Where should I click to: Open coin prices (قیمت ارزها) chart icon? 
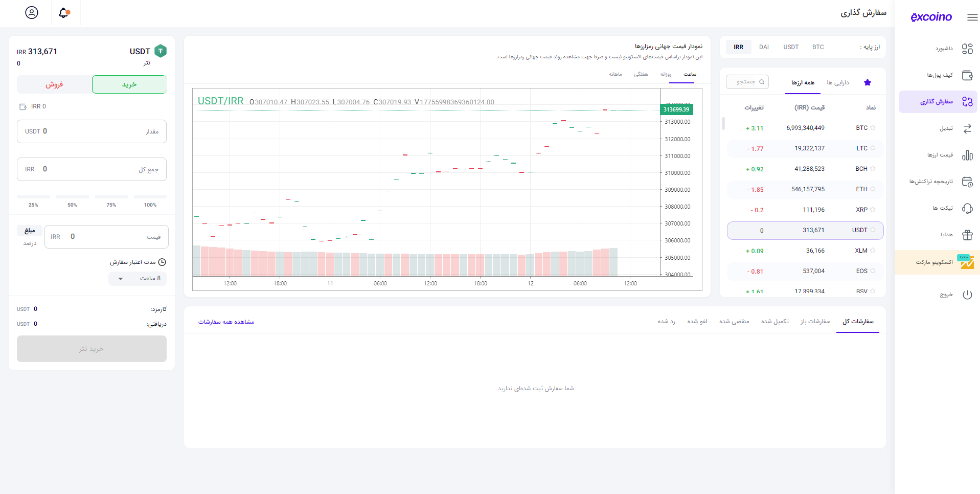click(x=967, y=155)
